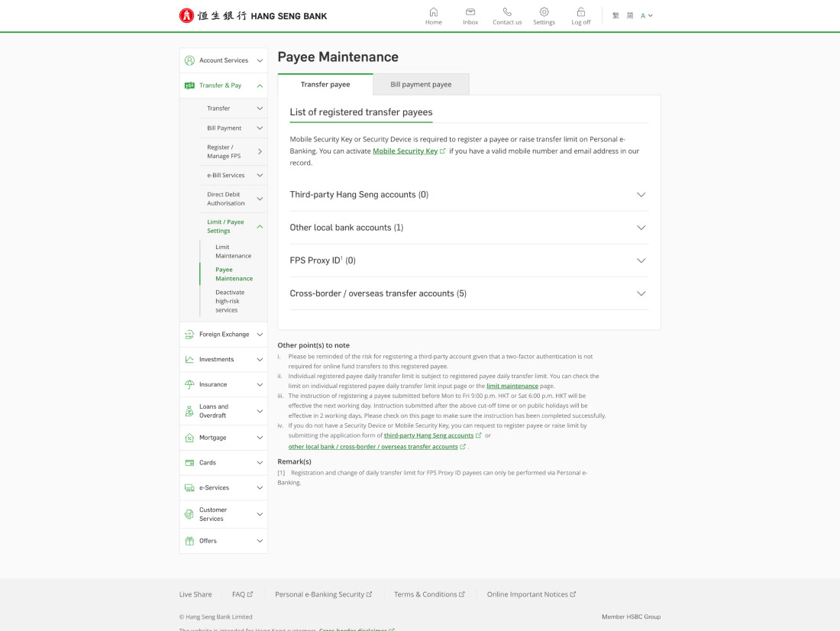Screen dimensions: 840x631
Task: Select Deactivate high-risk services in sidebar
Action: pyautogui.click(x=229, y=301)
